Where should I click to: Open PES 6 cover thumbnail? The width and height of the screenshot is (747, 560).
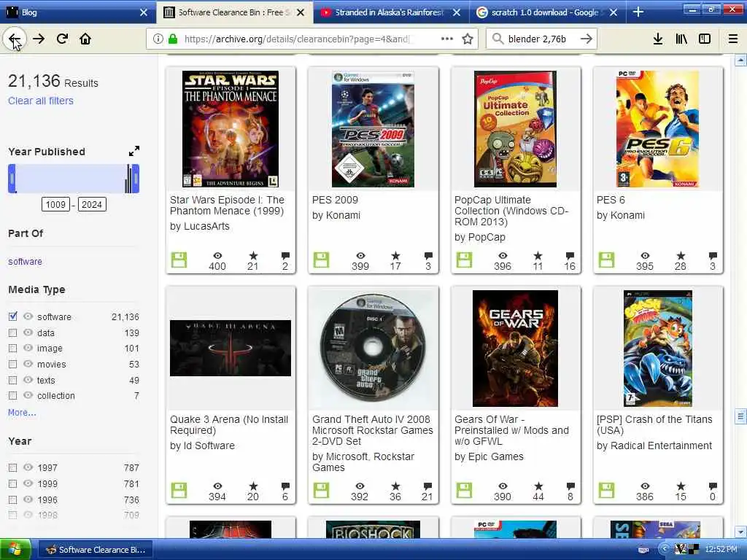[x=657, y=129]
